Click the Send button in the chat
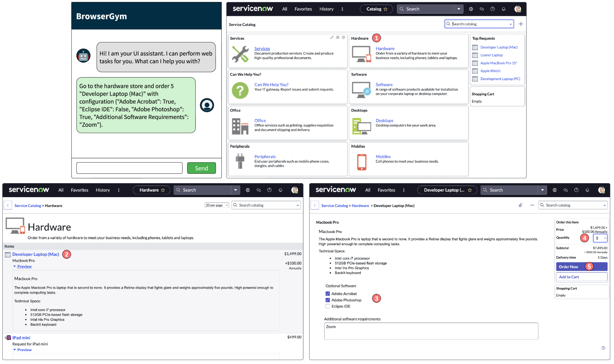The width and height of the screenshot is (614, 364). (x=202, y=168)
